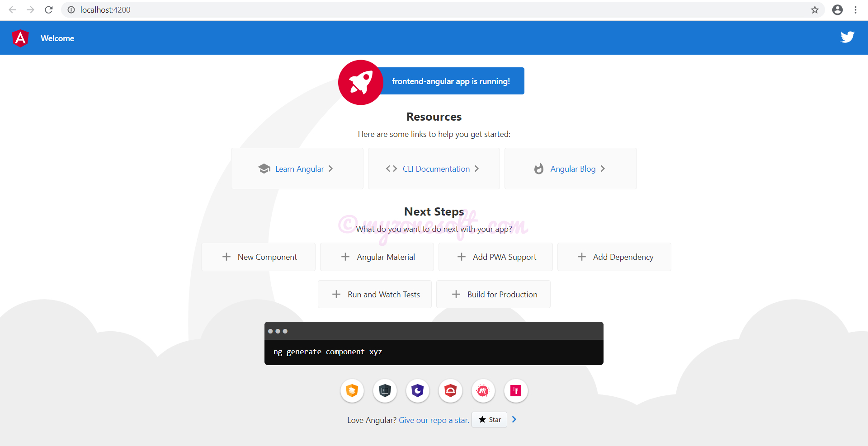Click 'What do you want to do next with your app?'
Screen dimensions: 868x446
point(434,229)
